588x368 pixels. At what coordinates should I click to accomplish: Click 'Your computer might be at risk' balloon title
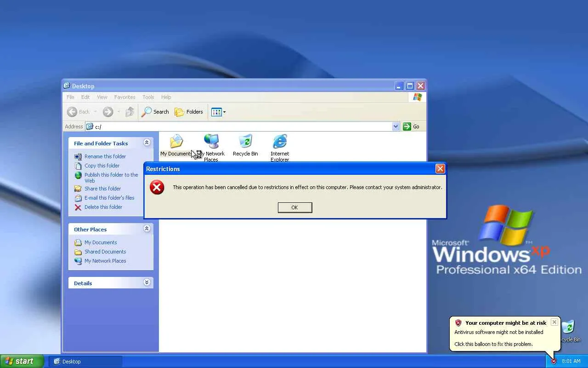[x=506, y=323]
